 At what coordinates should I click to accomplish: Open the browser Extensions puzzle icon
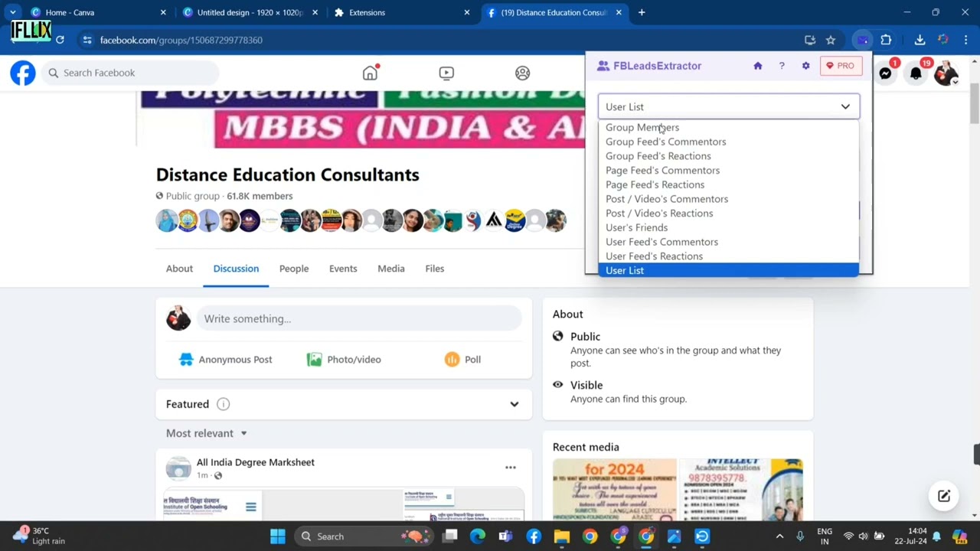(x=886, y=40)
